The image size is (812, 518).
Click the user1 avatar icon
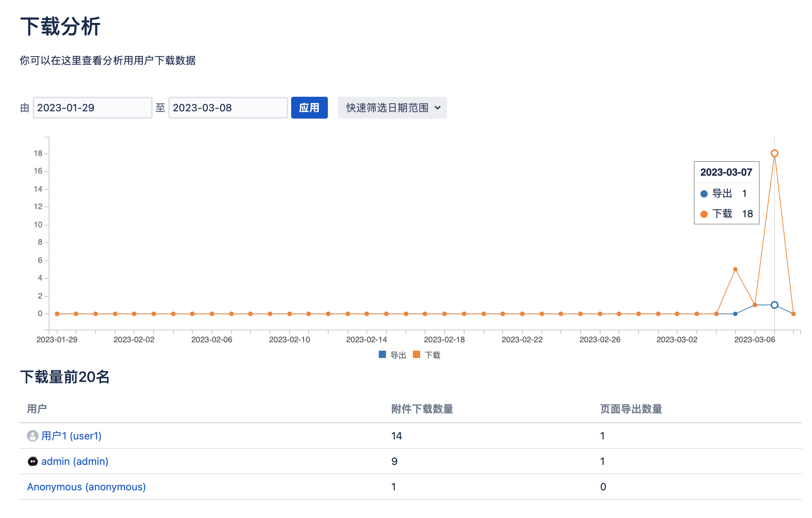click(32, 436)
